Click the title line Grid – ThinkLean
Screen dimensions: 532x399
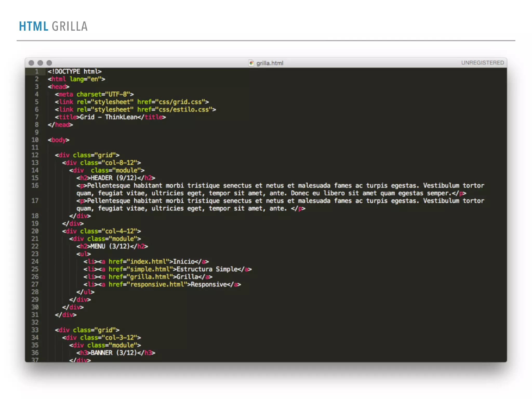(x=110, y=117)
